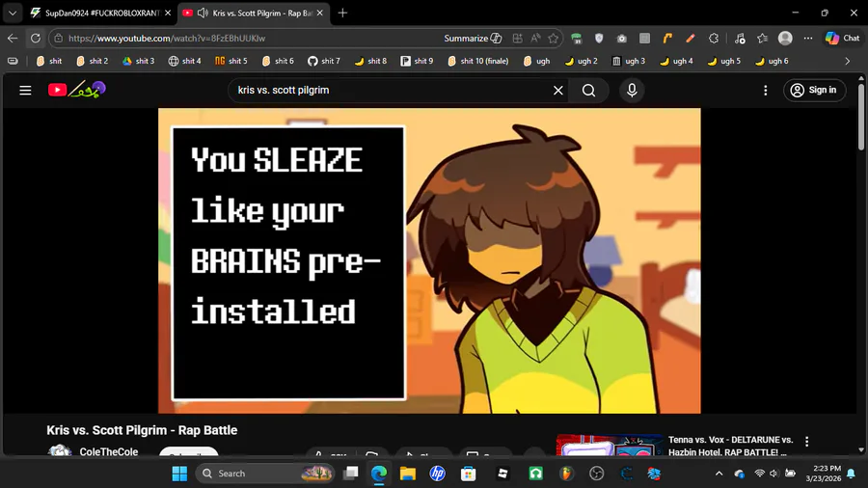Open the HP app on taskbar
This screenshot has height=488, width=868.
point(438,474)
